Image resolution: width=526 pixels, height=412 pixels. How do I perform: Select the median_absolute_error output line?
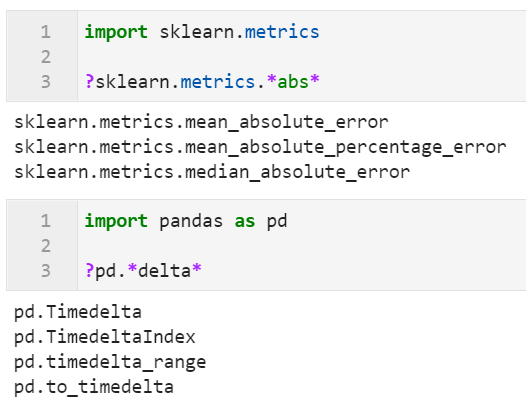212,172
